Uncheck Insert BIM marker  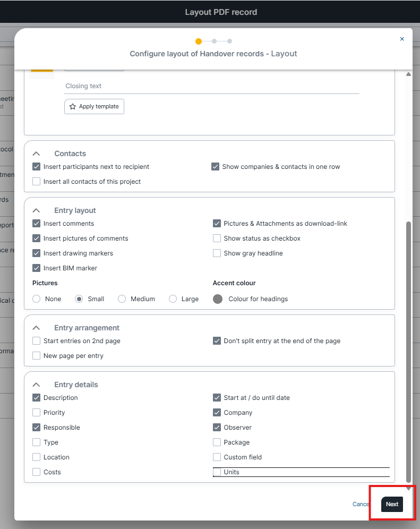[37, 268]
